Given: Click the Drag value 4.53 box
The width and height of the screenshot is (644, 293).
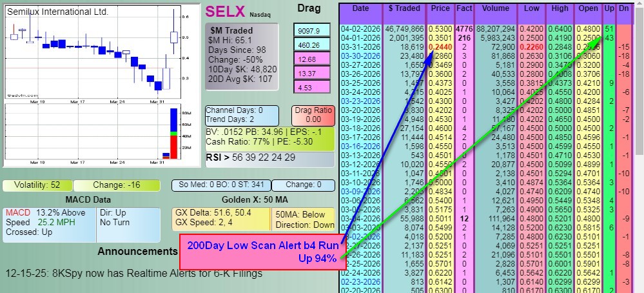Looking at the screenshot, I should [x=312, y=87].
